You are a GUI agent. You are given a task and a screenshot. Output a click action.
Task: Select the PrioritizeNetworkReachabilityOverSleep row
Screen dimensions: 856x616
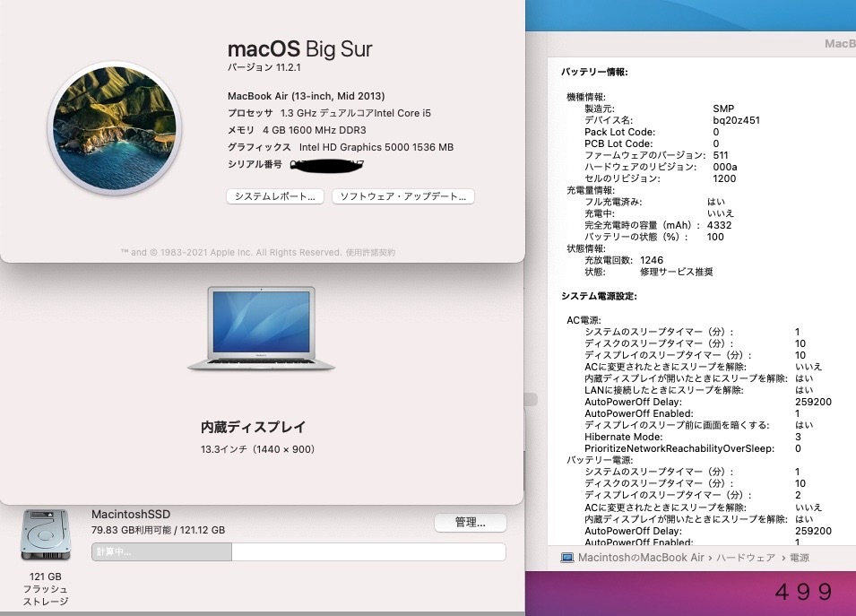693,448
